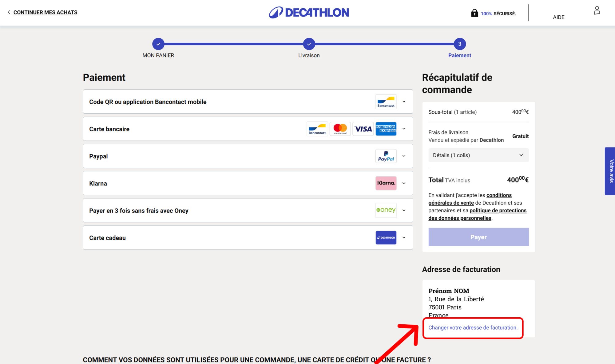Click the billing name Prénom NOM
This screenshot has width=615, height=364.
point(449,291)
